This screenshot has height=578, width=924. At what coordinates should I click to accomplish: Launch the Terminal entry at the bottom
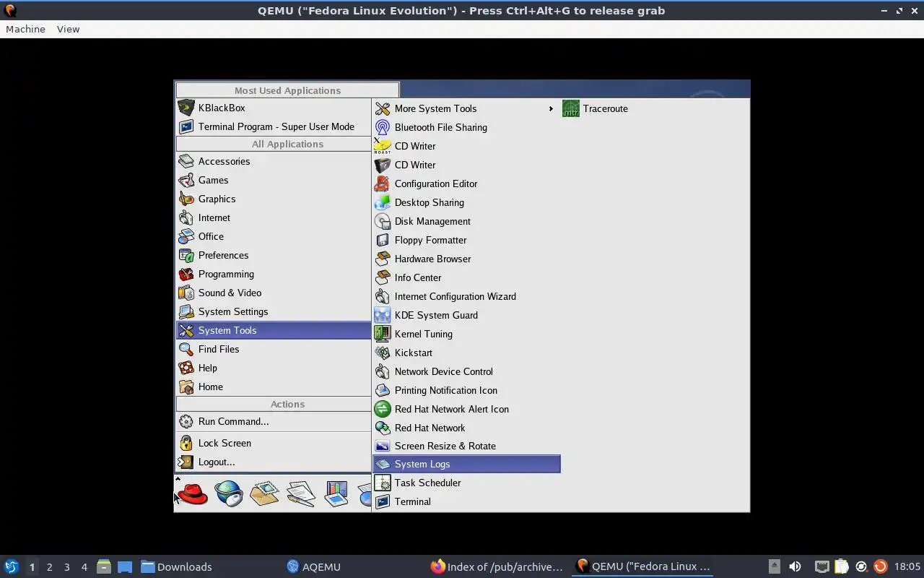(x=466, y=501)
